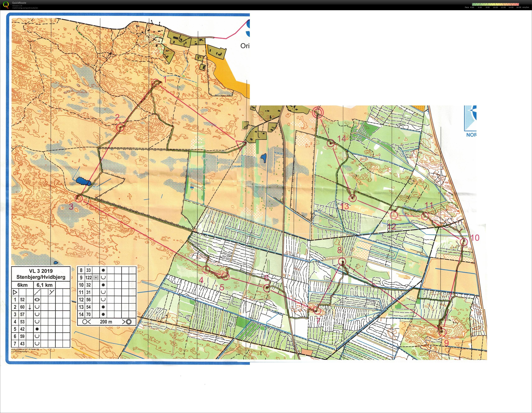Select control circle 2 on the map
Screen dimensions: 532x413
(120, 128)
